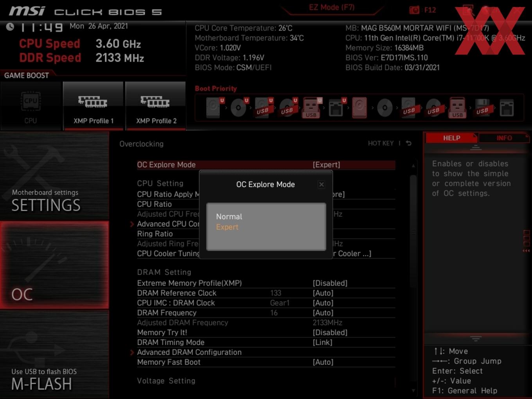Click the settings list vertical scrollbar
Viewport: 532px width, 399px height.
[x=413, y=232]
